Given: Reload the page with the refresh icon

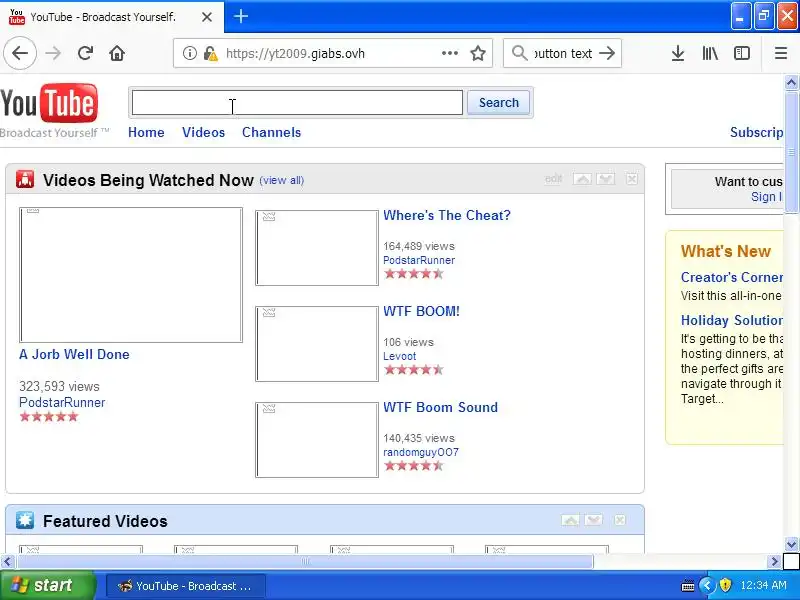Looking at the screenshot, I should (85, 53).
